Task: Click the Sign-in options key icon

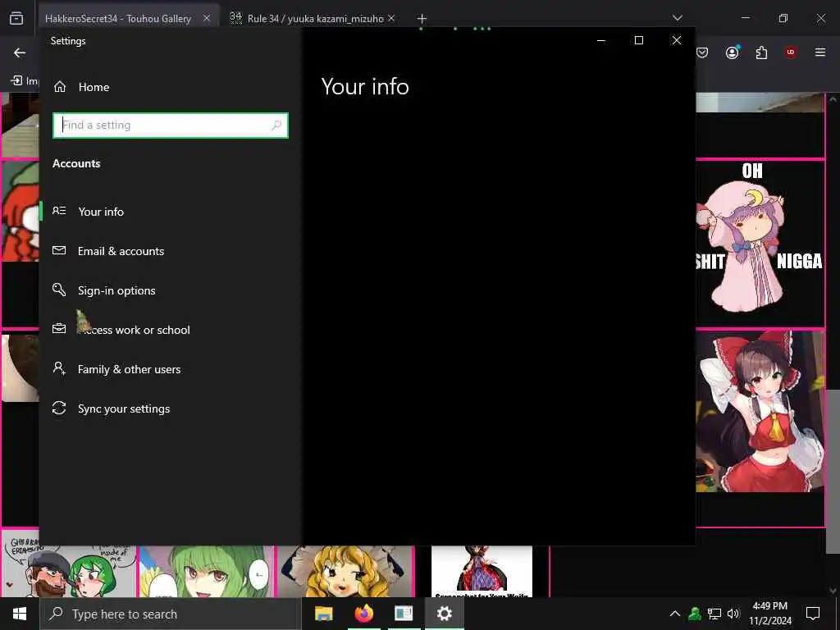Action: point(59,290)
